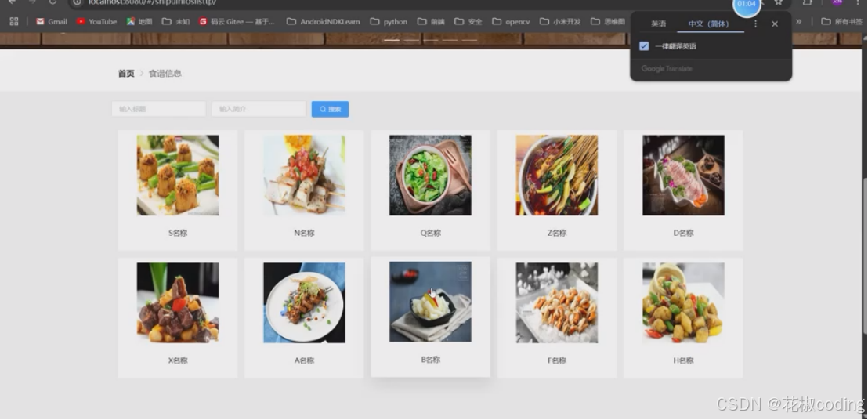Open translate popup three-dot options menu
This screenshot has height=420, width=868.
756,24
